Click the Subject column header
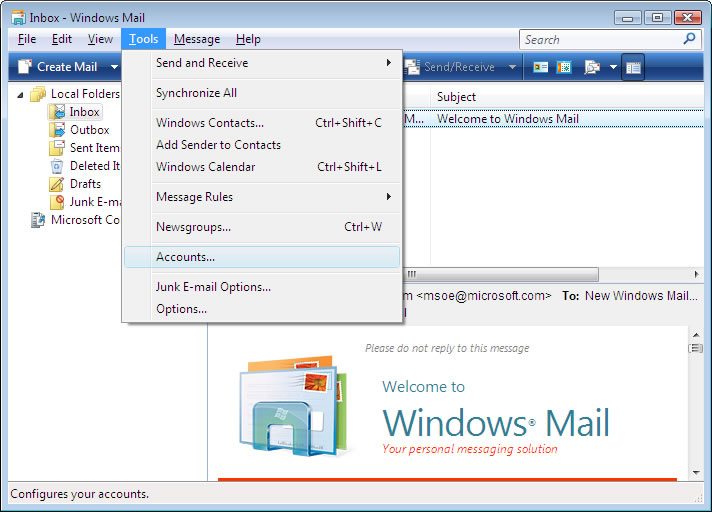The height and width of the screenshot is (512, 712). 456,97
